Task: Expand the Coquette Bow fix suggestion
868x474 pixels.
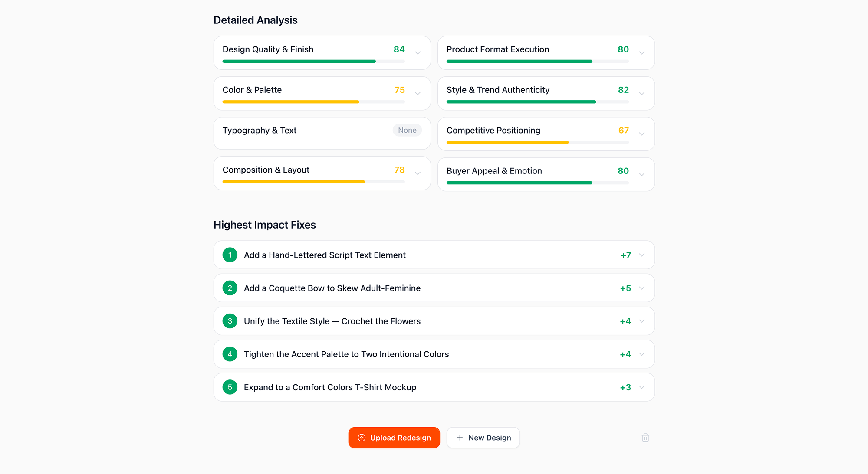Action: pyautogui.click(x=642, y=288)
